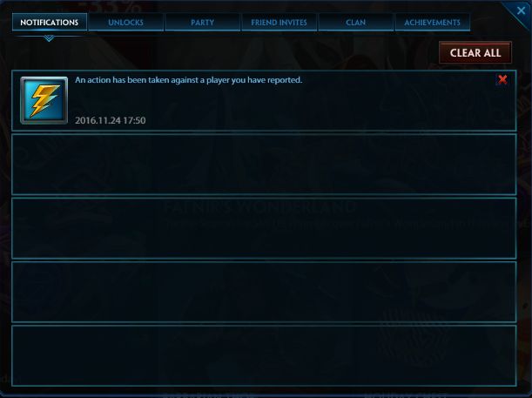Go to the Friend Invites tab
The image size is (532, 398).
tap(279, 23)
